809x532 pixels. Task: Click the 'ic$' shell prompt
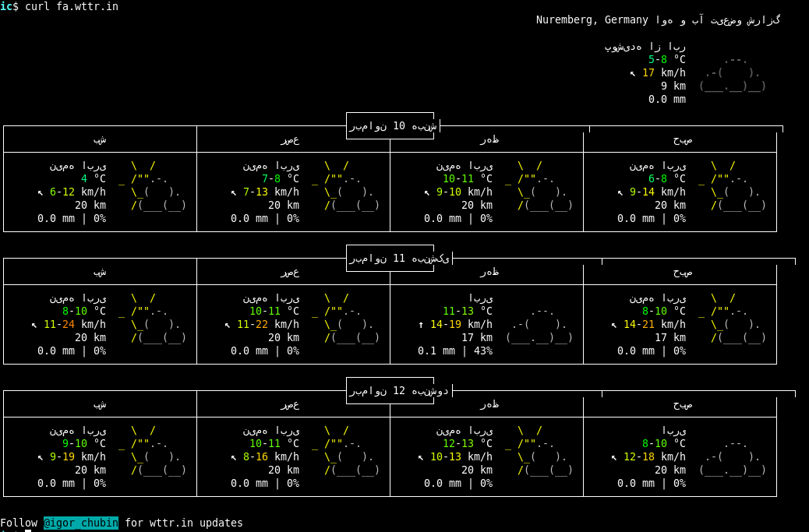tap(9, 7)
